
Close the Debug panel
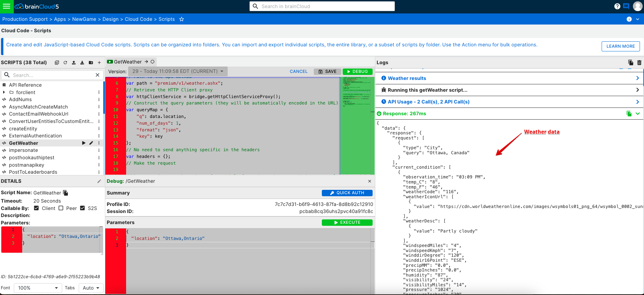click(370, 181)
